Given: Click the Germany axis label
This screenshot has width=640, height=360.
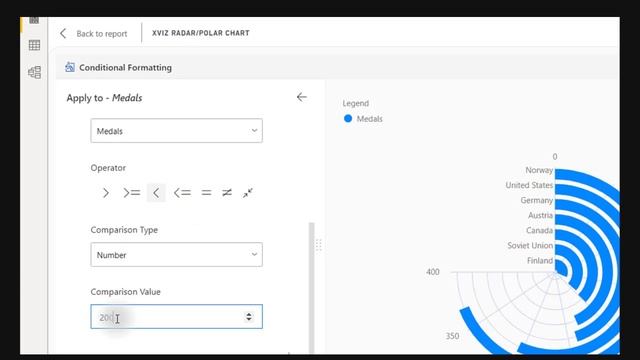Looking at the screenshot, I should [x=536, y=200].
